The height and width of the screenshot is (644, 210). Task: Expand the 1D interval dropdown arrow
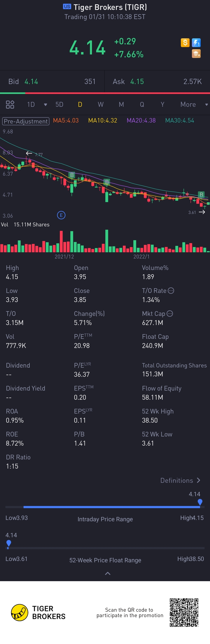coord(45,104)
